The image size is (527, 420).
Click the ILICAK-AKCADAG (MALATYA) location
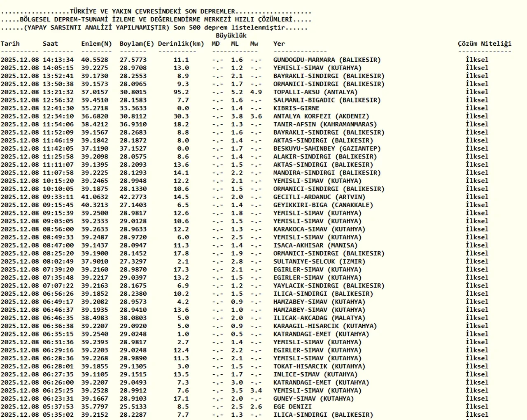click(x=319, y=318)
